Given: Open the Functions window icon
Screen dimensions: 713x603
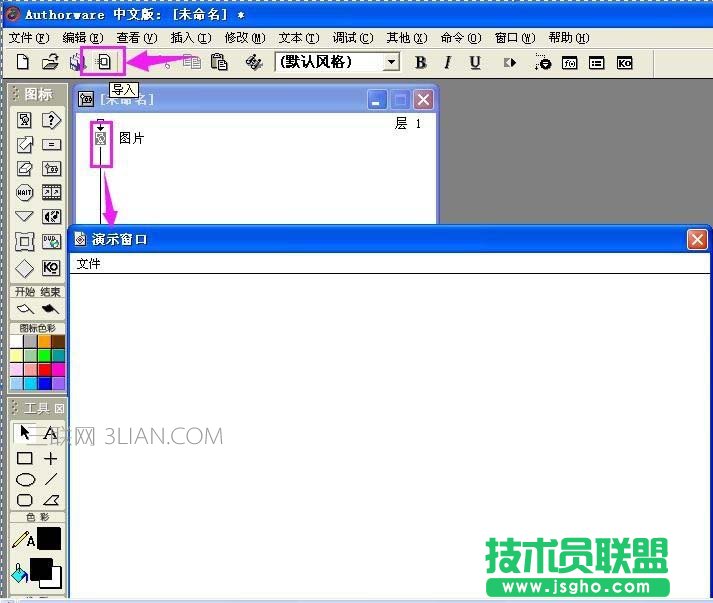Looking at the screenshot, I should [569, 63].
